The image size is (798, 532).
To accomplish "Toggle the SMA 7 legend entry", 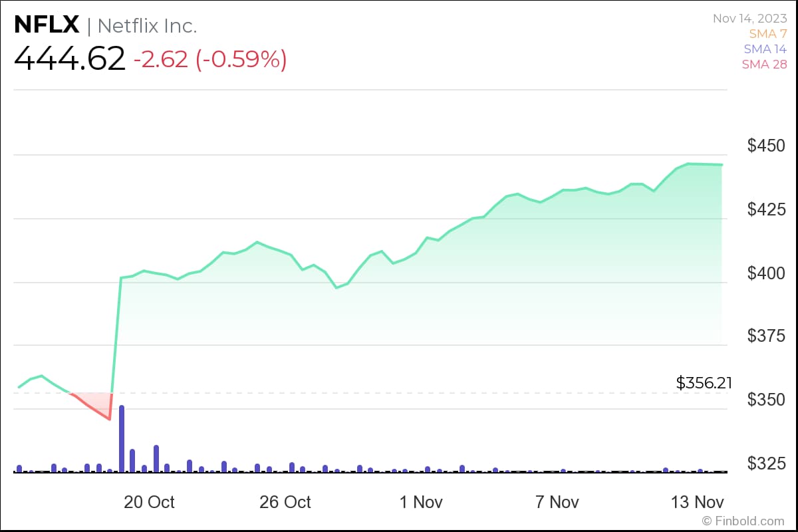I will (x=768, y=33).
